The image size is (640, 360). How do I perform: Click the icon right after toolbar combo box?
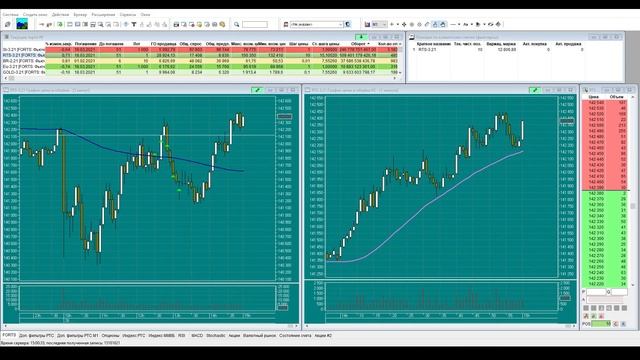click(348, 24)
